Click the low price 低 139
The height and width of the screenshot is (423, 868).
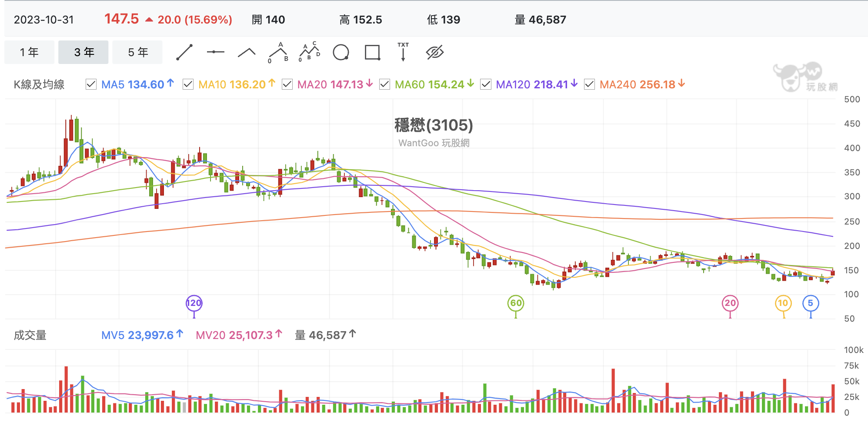[x=444, y=20]
